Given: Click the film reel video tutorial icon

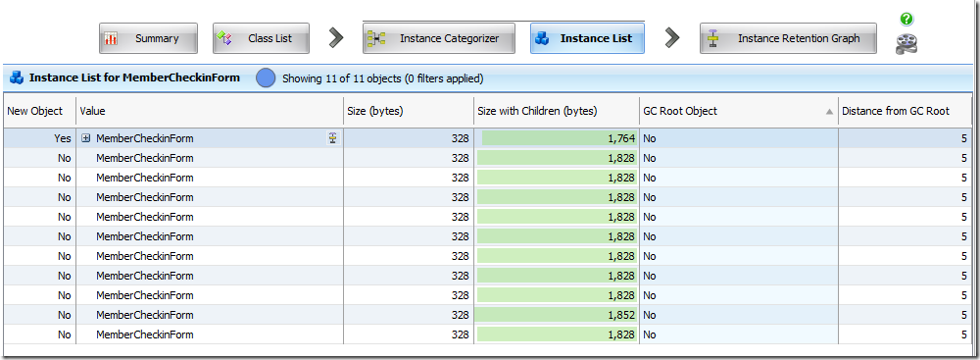Looking at the screenshot, I should [906, 44].
